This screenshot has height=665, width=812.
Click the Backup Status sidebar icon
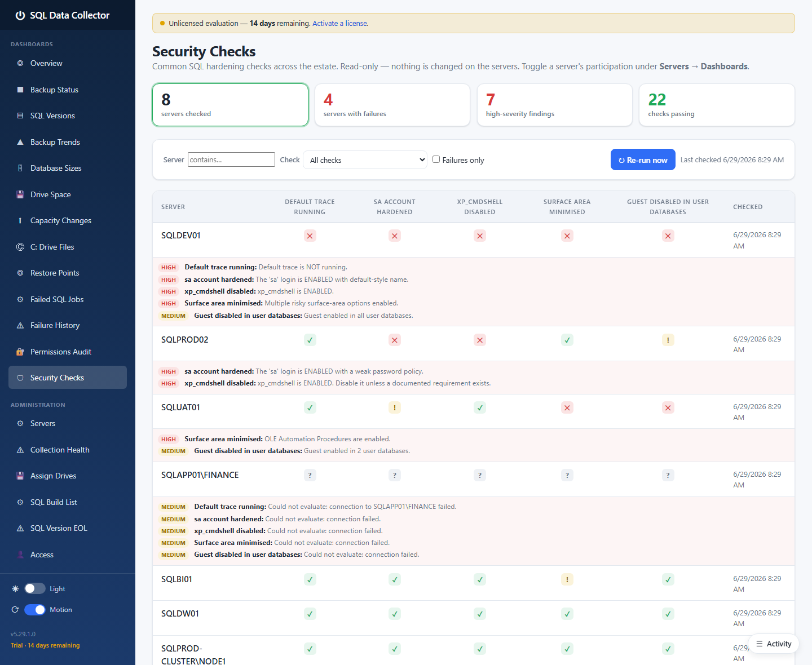pyautogui.click(x=20, y=90)
